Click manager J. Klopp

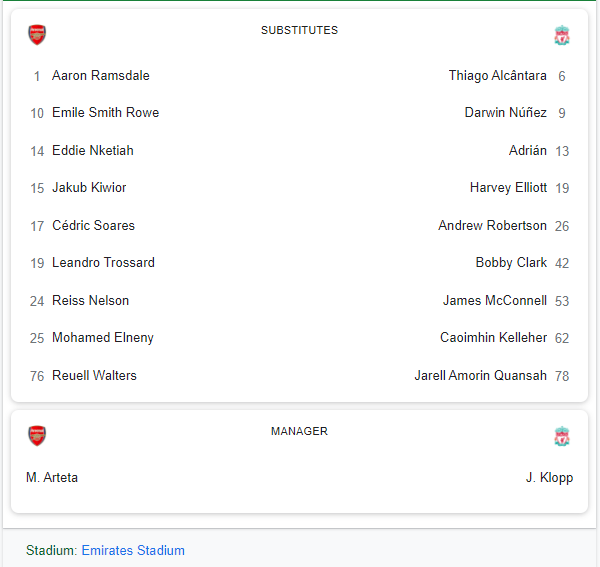(549, 478)
